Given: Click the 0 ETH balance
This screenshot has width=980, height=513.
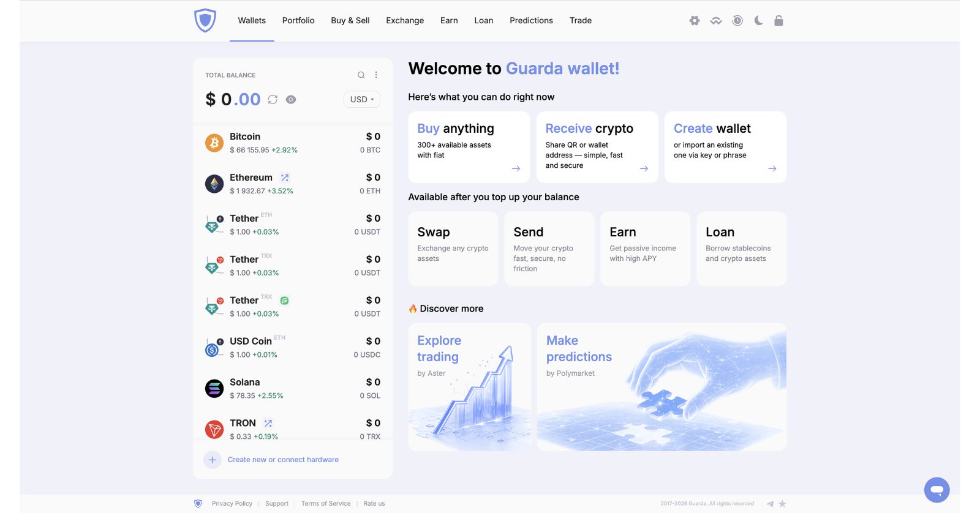Looking at the screenshot, I should (x=370, y=191).
